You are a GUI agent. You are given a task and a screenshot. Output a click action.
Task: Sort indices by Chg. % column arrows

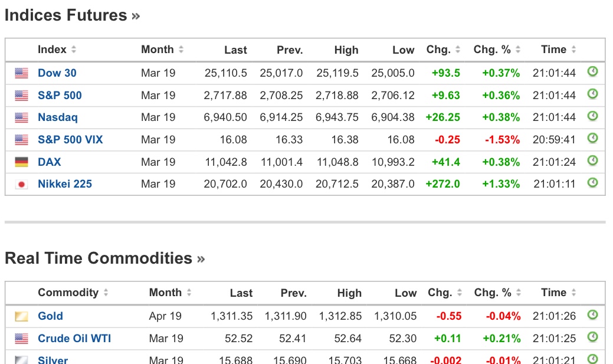(518, 50)
